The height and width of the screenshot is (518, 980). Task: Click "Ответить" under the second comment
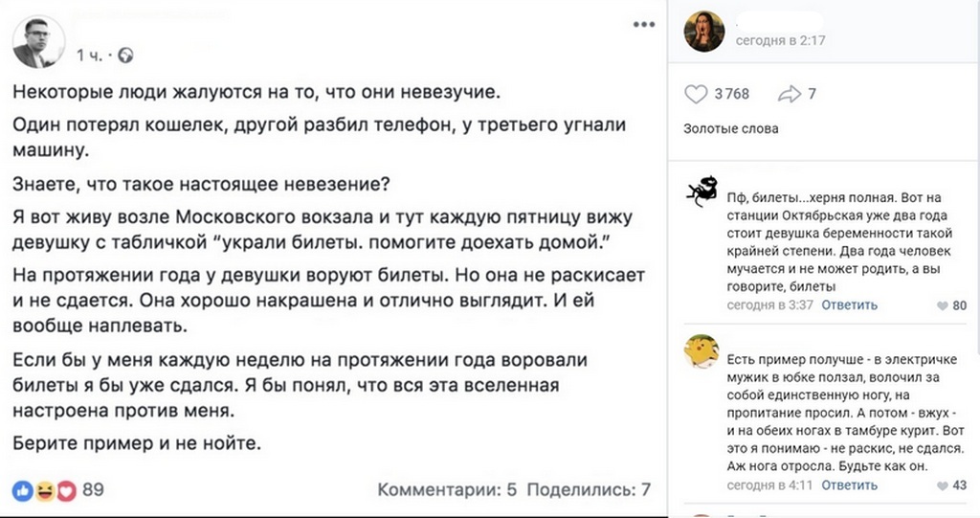[849, 485]
